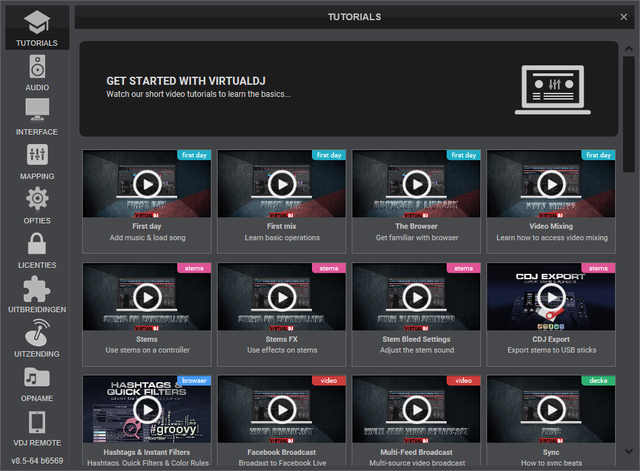Image resolution: width=640 pixels, height=471 pixels.
Task: Click the Licenties padlock icon
Action: [x=37, y=244]
